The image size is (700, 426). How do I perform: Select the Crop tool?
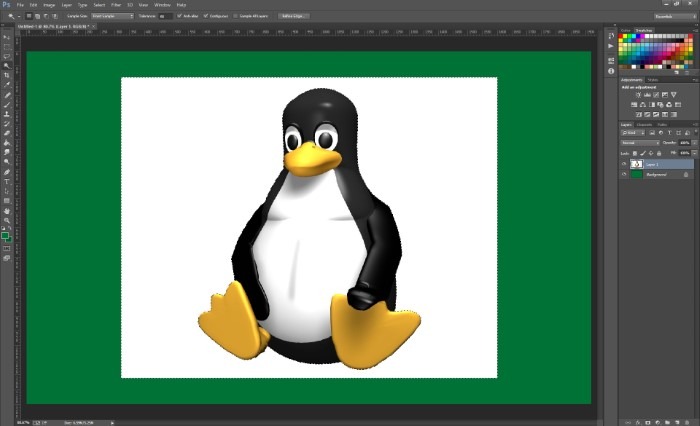coord(7,75)
